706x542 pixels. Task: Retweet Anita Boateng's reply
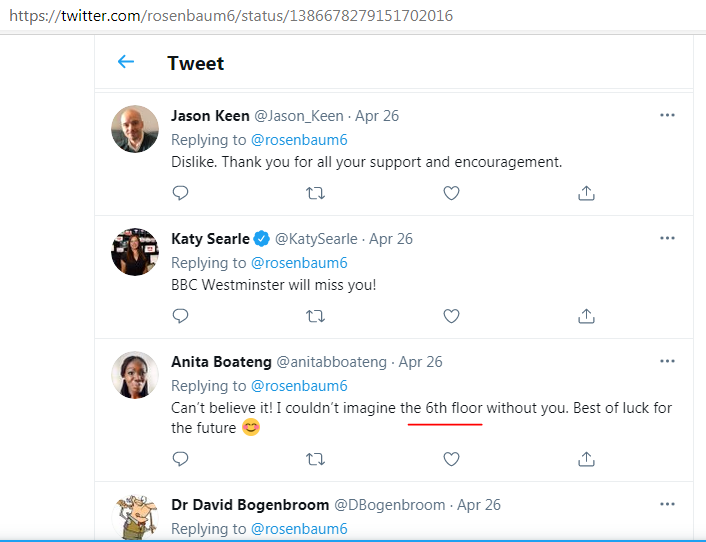(x=315, y=459)
